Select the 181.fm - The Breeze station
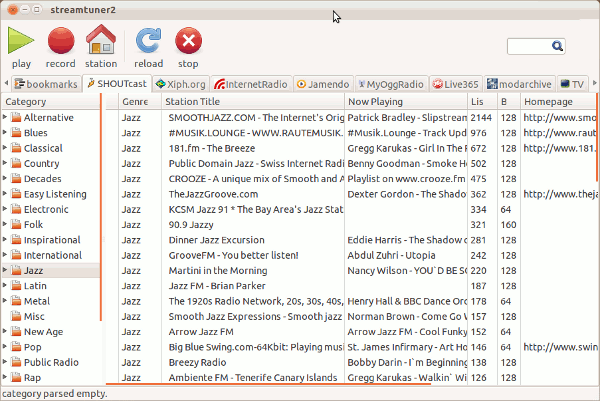Image resolution: width=600 pixels, height=401 pixels. [x=351, y=148]
